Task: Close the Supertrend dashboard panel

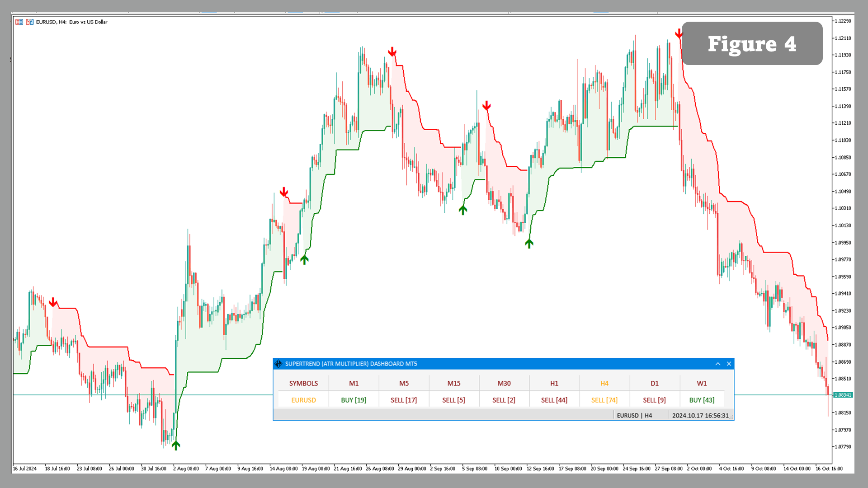Action: pyautogui.click(x=729, y=364)
